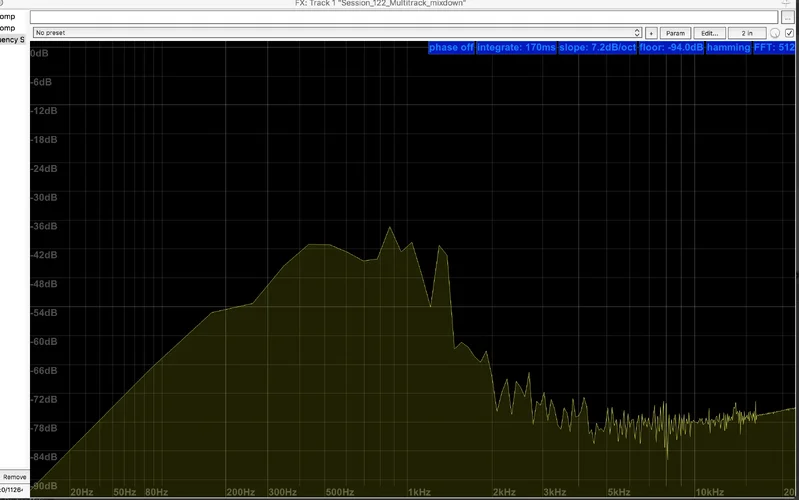Click the 1kHz frequency axis label

tap(419, 492)
